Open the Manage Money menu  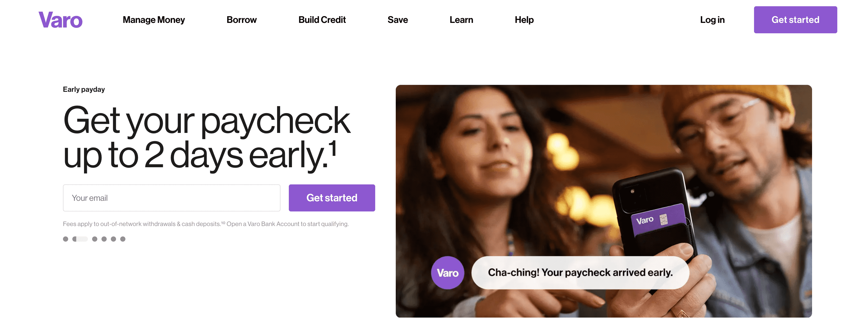(154, 20)
